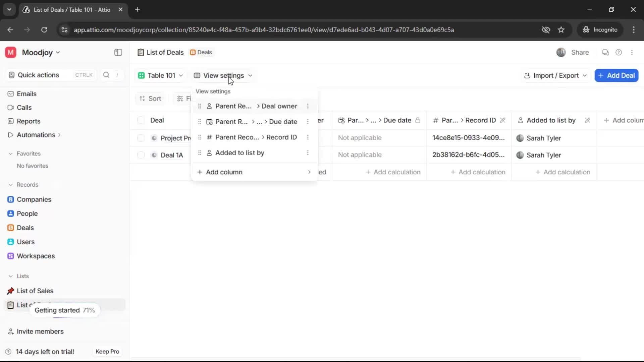Open Reports from the sidebar
Screen dimensions: 644x362
tap(28, 121)
